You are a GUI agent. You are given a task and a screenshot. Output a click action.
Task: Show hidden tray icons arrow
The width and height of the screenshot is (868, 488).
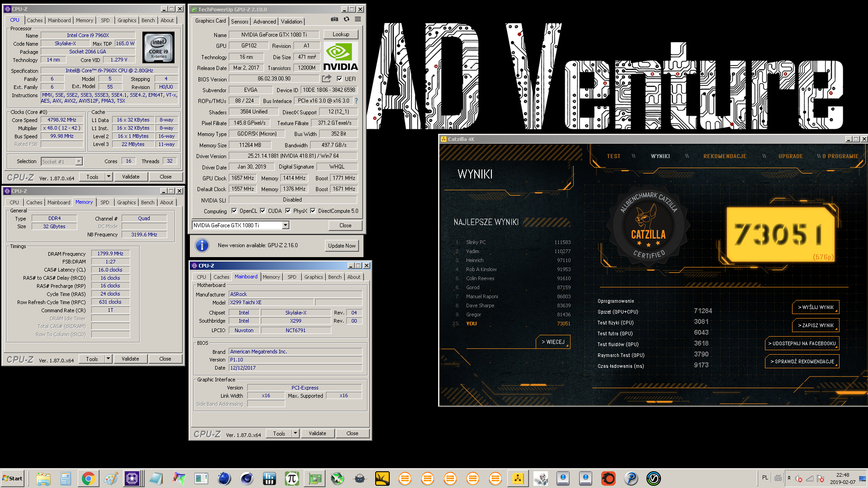789,478
